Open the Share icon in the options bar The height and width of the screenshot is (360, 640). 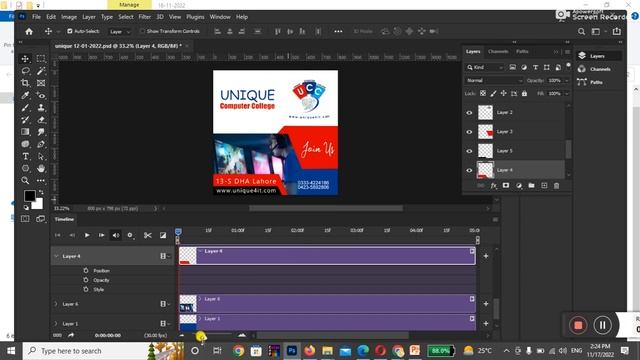click(x=617, y=31)
